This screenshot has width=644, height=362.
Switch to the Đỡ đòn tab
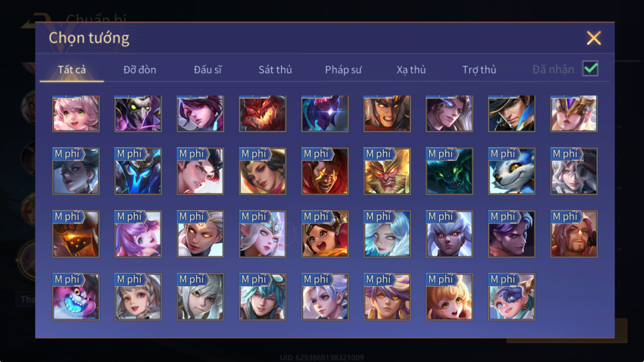pos(140,70)
